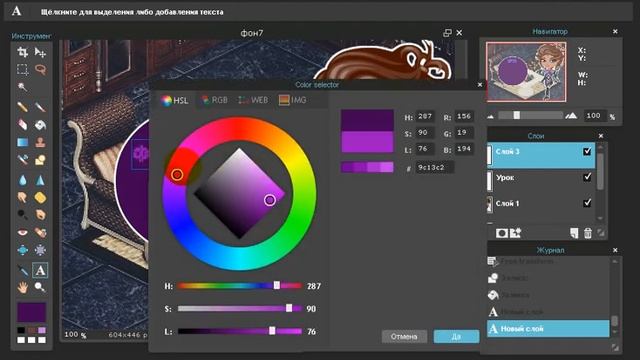Open image as layer icon in Layers panel
This screenshot has width=640, height=360.
pyautogui.click(x=516, y=233)
